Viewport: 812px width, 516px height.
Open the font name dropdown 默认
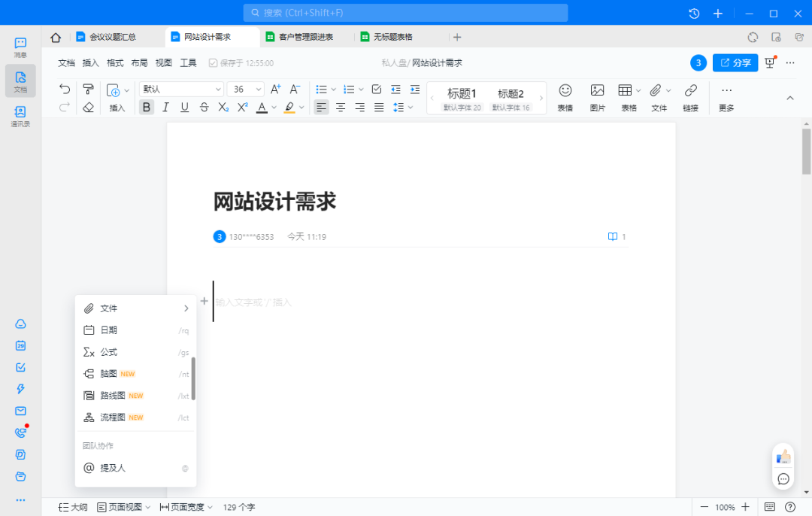[181, 90]
